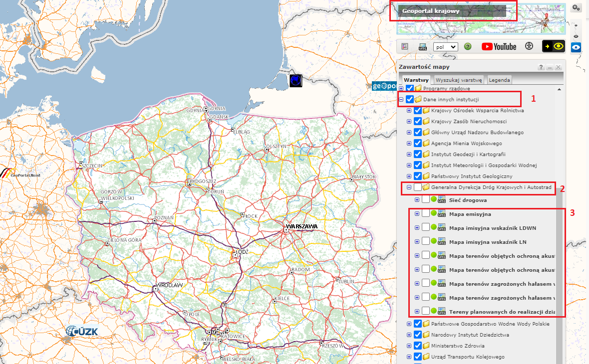Click the blue eye icon on the right
The width and height of the screenshot is (589, 364).
[576, 47]
